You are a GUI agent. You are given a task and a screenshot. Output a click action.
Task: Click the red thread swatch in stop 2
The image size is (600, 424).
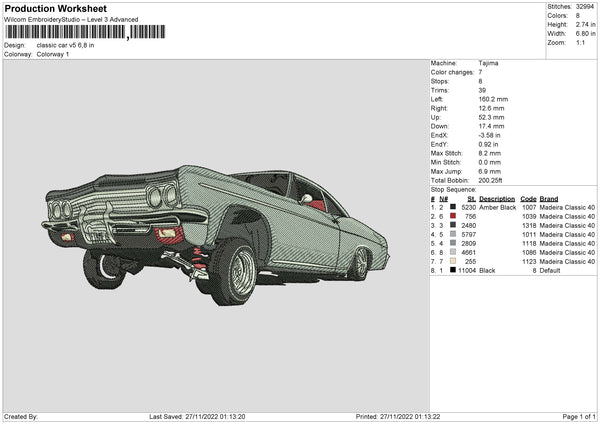453,216
